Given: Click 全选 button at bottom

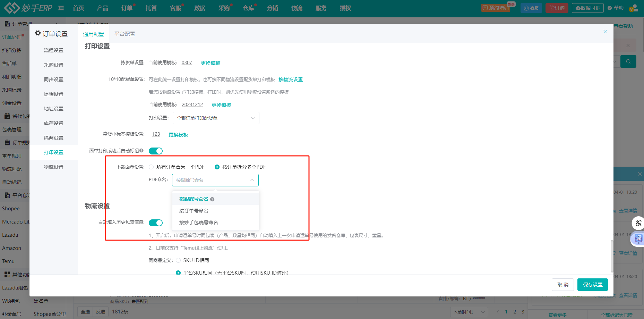Looking at the screenshot, I should (85, 312).
